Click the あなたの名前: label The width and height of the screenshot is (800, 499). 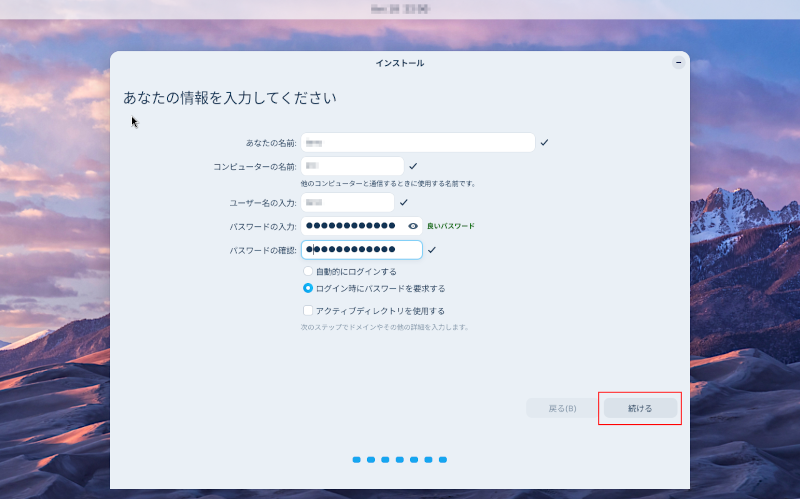click(x=271, y=143)
